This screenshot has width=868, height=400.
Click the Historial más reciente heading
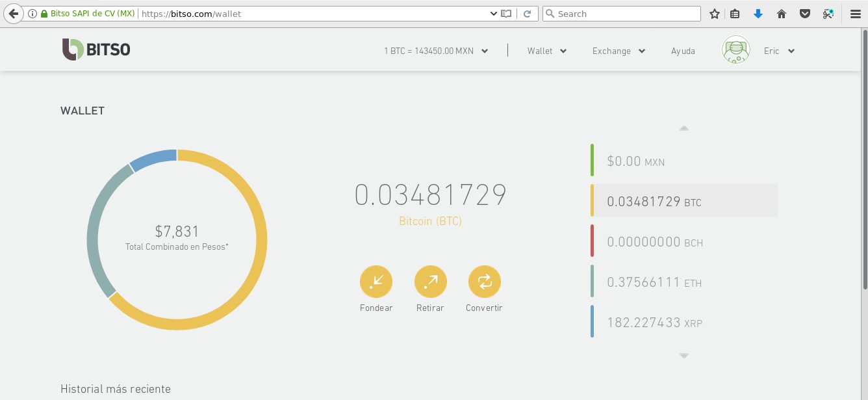tap(116, 389)
